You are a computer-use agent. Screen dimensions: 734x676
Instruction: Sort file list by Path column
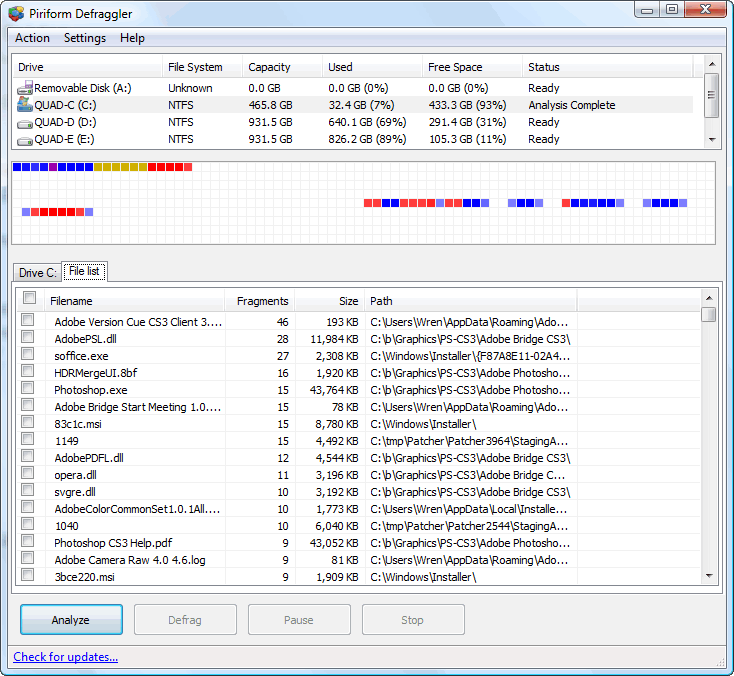(x=470, y=301)
